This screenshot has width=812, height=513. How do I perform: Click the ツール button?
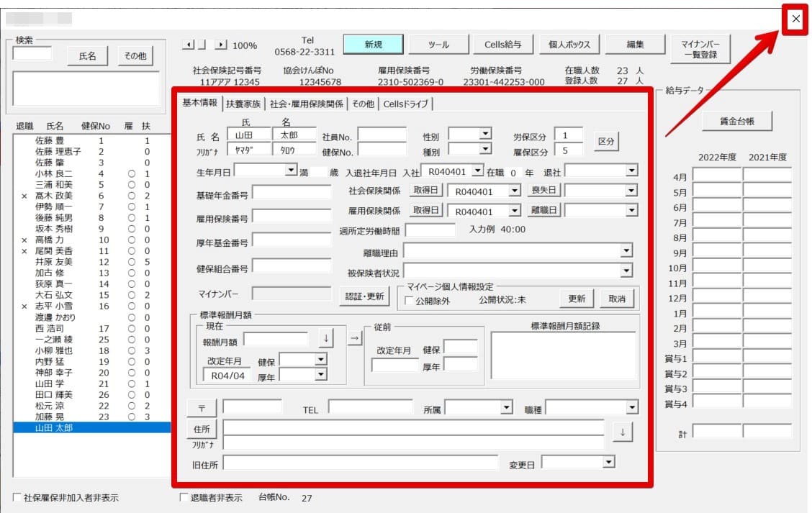tap(438, 45)
